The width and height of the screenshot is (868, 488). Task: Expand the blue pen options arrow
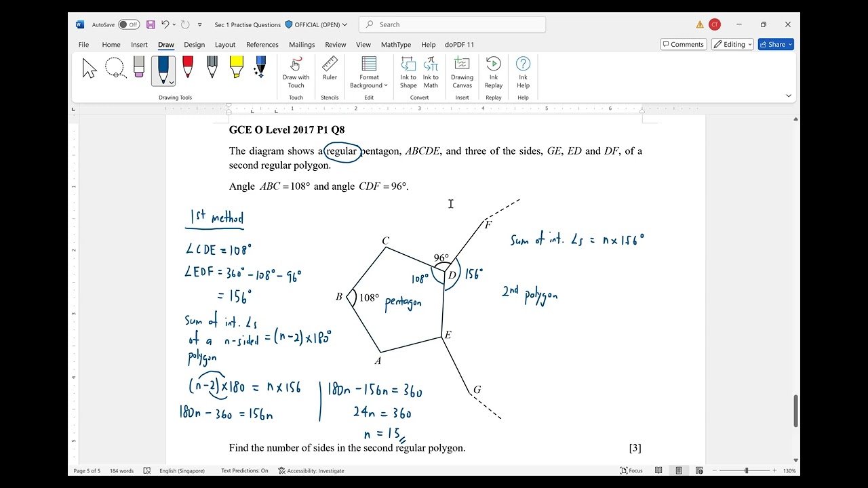[x=172, y=83]
